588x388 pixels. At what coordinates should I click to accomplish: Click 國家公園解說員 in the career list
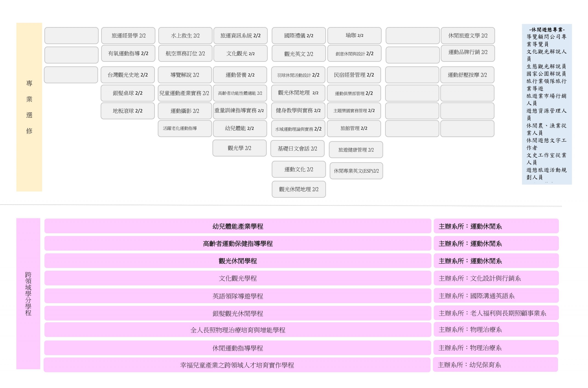pos(546,74)
